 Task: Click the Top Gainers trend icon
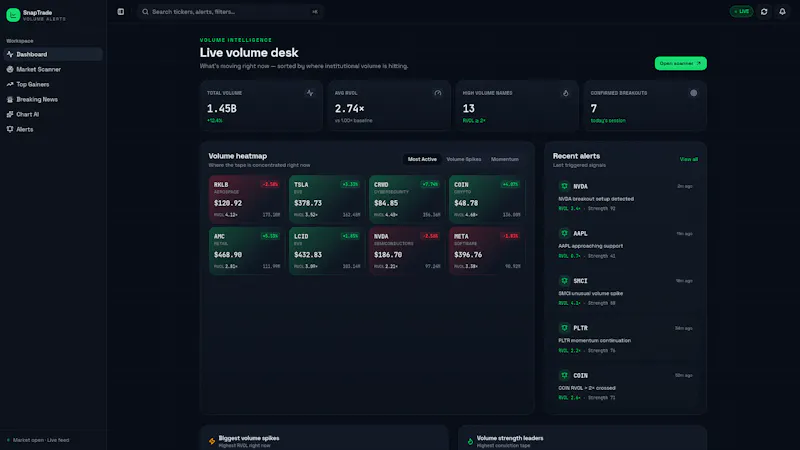click(x=10, y=84)
